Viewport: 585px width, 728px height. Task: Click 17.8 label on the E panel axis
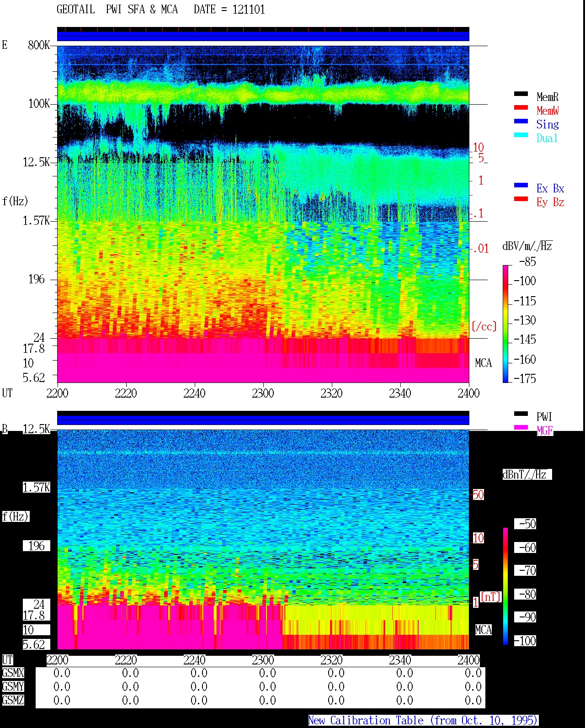34,349
